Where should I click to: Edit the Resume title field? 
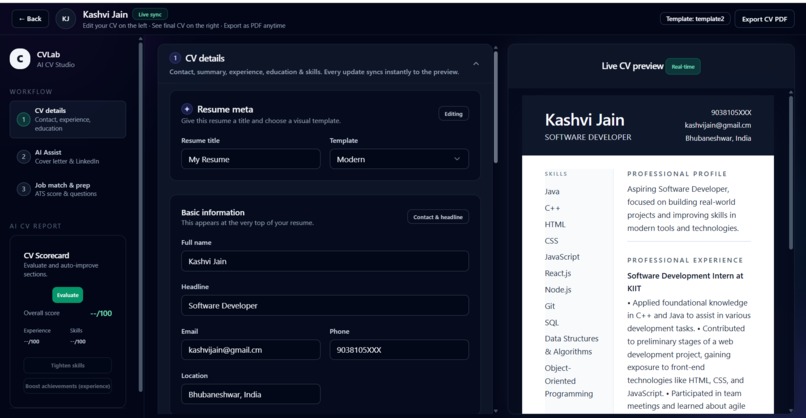point(250,159)
